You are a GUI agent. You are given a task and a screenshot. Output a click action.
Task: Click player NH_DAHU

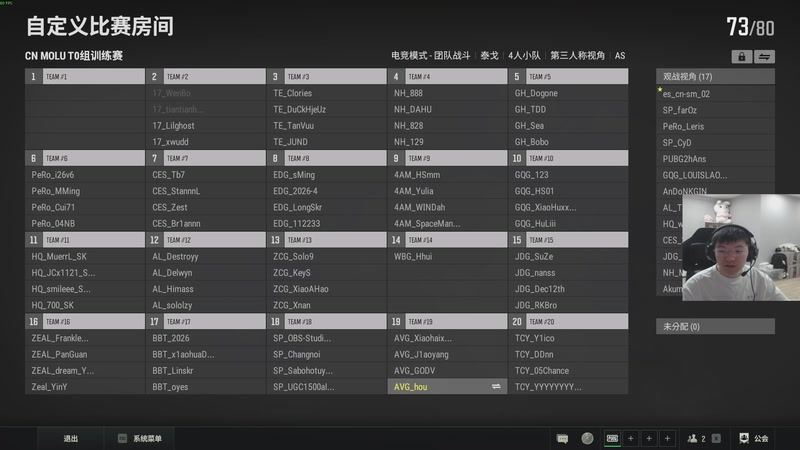[x=447, y=109]
